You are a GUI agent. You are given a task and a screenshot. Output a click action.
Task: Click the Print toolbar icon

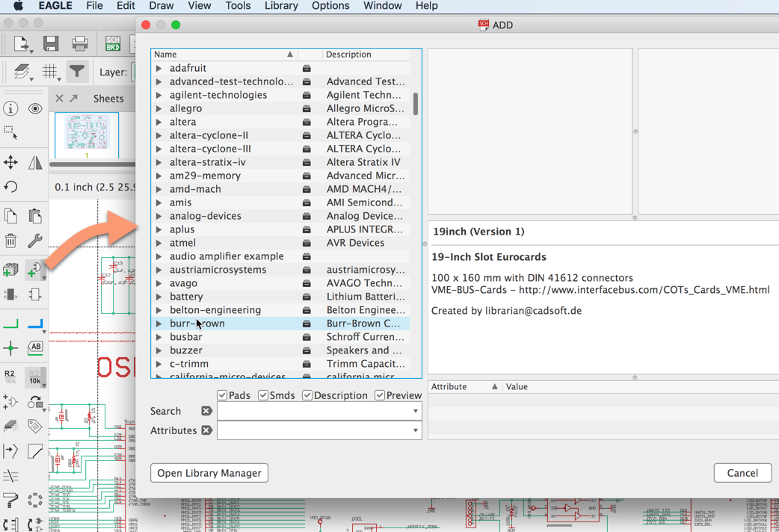coord(80,43)
